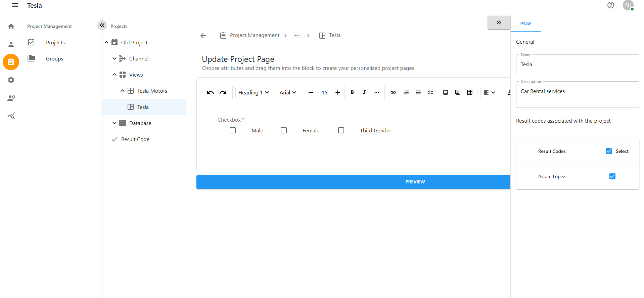Viewport: 644px width, 298px height.
Task: Open the SU user avatar menu
Action: pyautogui.click(x=628, y=5)
